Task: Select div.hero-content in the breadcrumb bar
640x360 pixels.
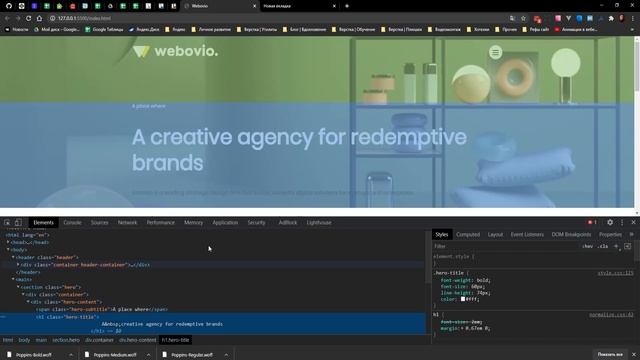Action: click(137, 340)
